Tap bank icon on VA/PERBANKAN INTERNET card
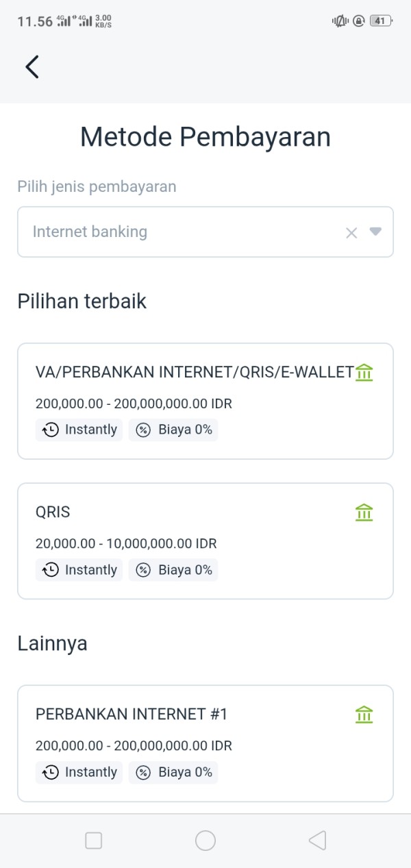The image size is (411, 868). [x=364, y=373]
